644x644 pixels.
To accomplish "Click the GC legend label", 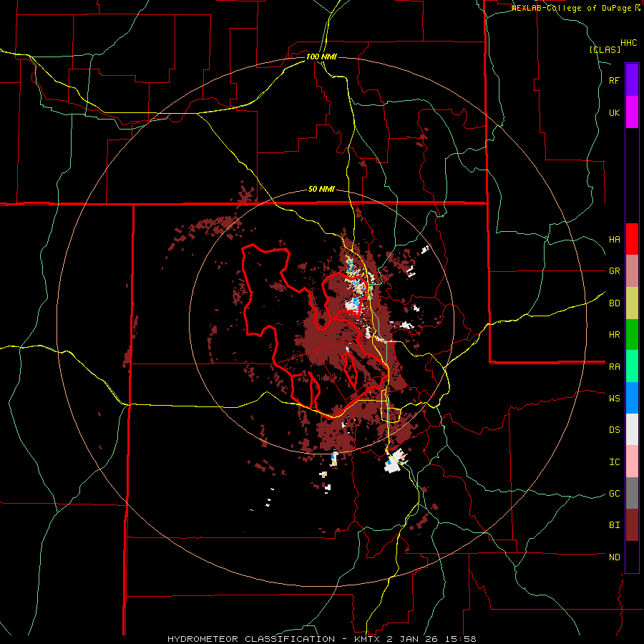I will tap(614, 494).
